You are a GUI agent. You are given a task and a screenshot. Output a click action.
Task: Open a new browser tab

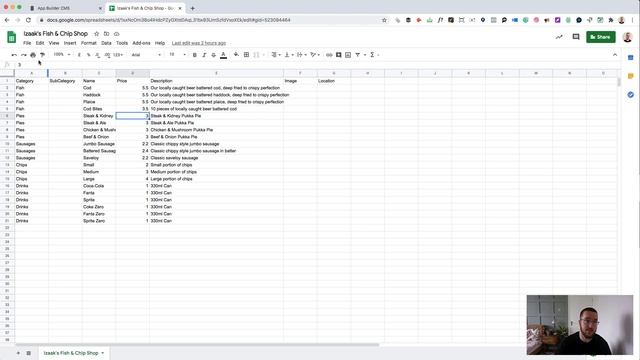click(x=193, y=8)
